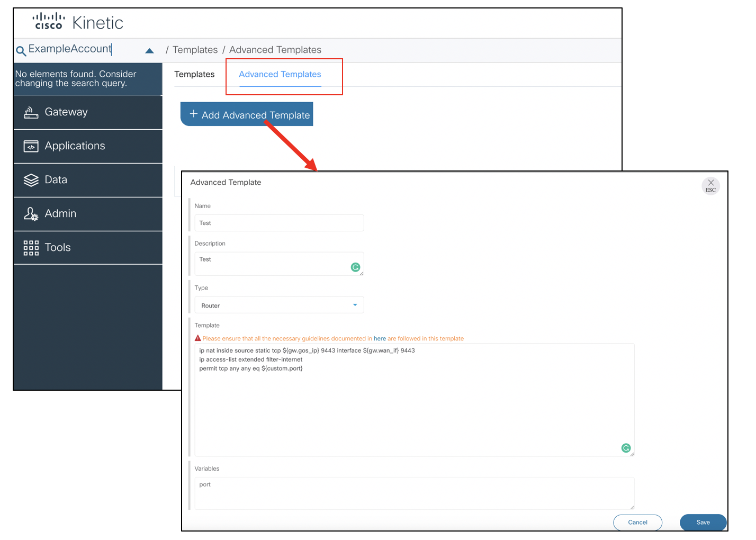
Task: Switch to the Templates tab
Action: tap(194, 75)
